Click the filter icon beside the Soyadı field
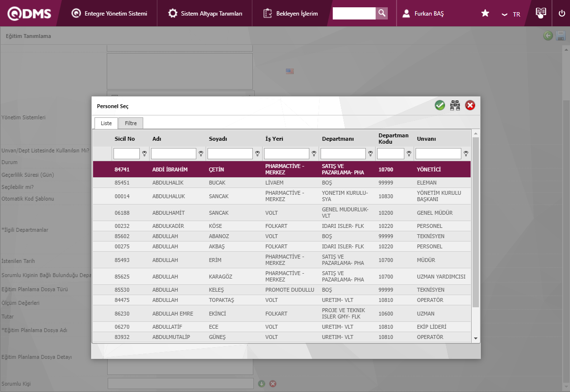The image size is (570, 392). [x=257, y=154]
